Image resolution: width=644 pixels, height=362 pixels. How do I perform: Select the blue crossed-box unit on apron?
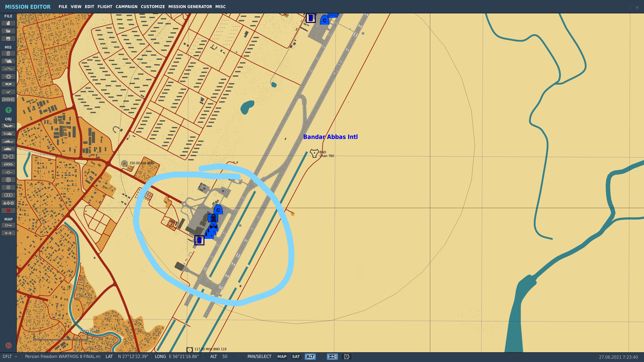[x=213, y=218]
